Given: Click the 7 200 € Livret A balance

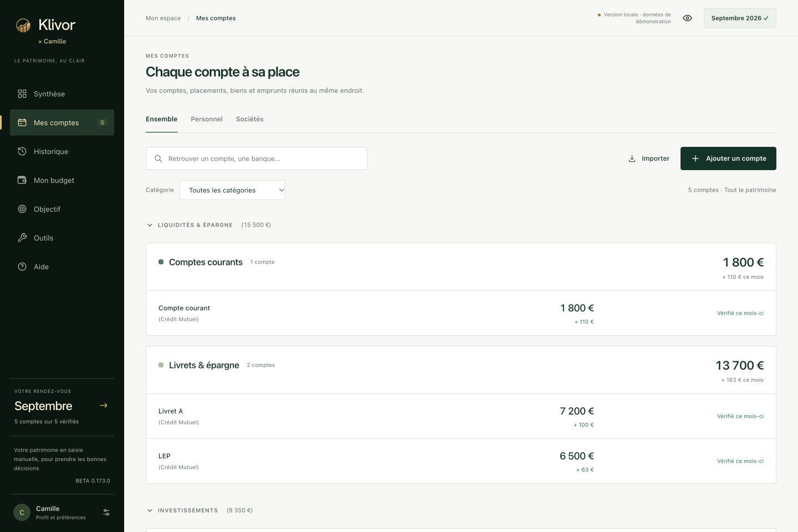Looking at the screenshot, I should (577, 411).
